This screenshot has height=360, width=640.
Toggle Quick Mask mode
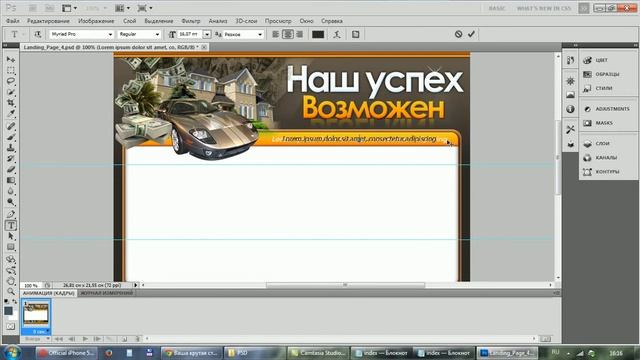tap(10, 327)
